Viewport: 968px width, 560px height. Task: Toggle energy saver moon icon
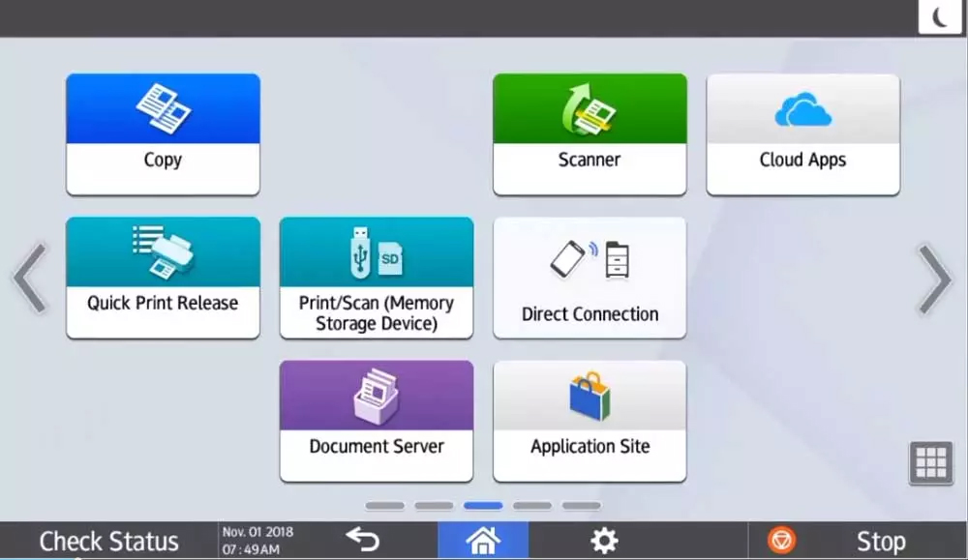point(939,16)
